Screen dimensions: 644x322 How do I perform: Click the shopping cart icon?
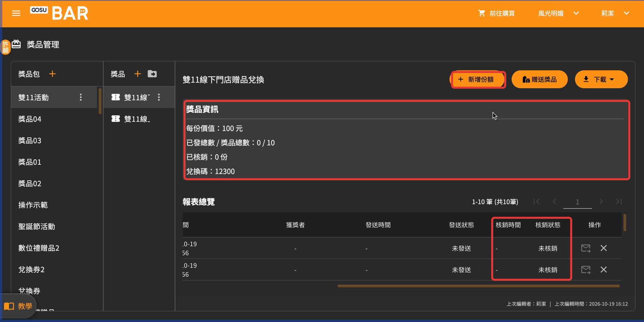pos(481,13)
